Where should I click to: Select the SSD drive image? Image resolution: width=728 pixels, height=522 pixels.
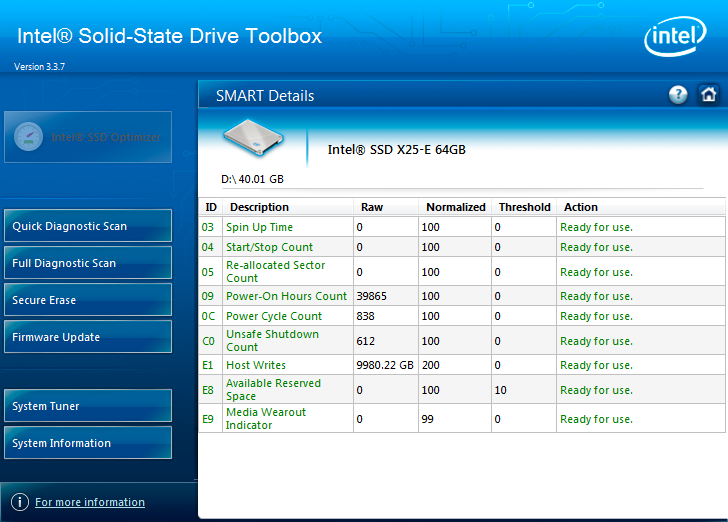tap(254, 138)
